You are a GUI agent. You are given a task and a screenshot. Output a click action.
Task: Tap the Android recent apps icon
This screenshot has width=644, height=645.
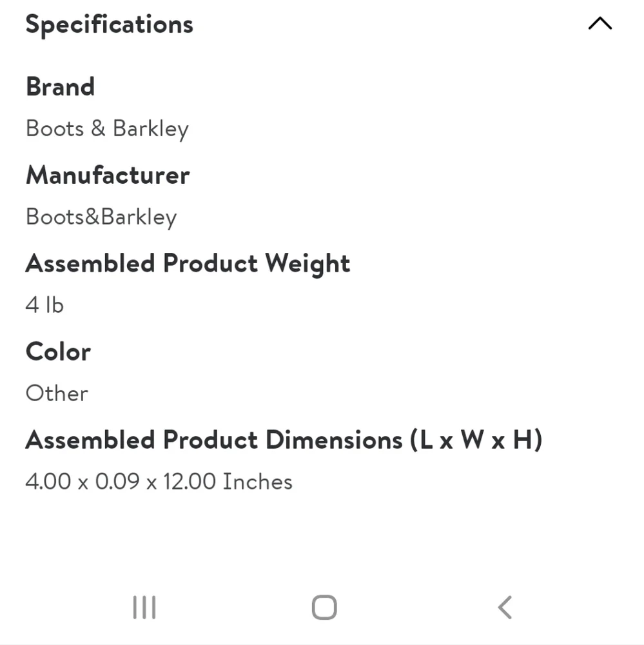[x=144, y=607]
